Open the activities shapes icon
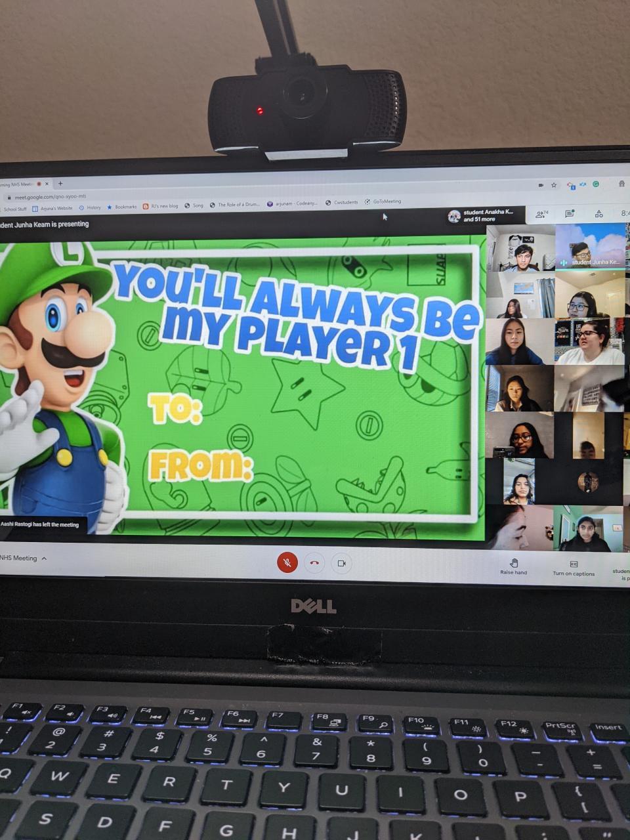This screenshot has height=840, width=630. point(598,214)
